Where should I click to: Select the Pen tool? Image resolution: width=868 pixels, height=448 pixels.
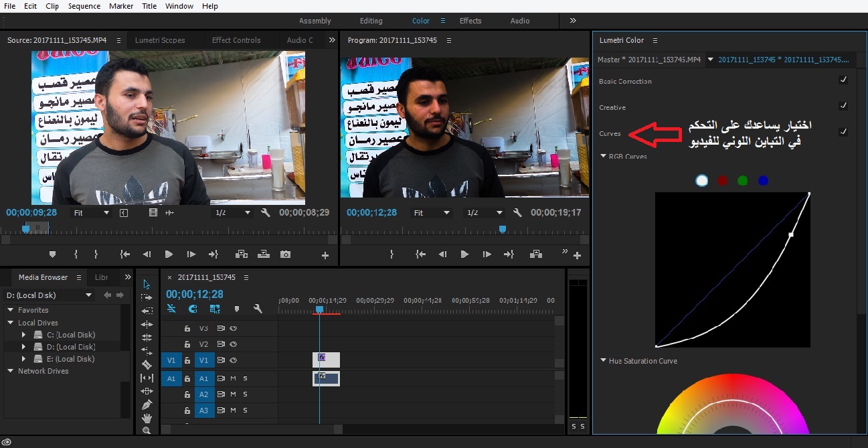[147, 405]
